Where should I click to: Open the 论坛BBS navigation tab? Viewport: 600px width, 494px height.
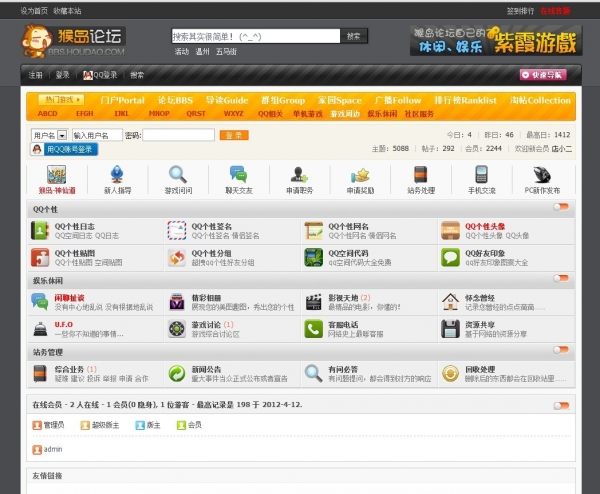[174, 100]
